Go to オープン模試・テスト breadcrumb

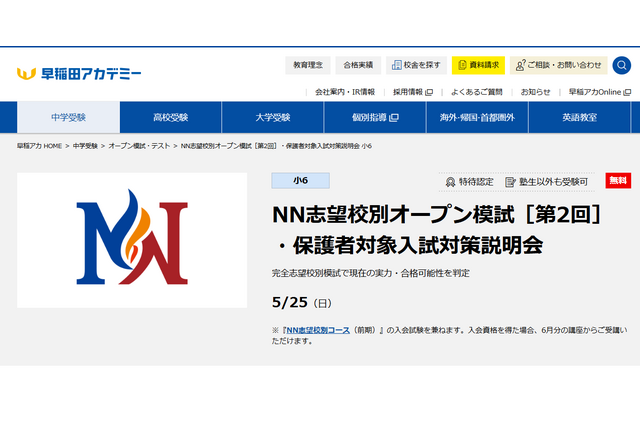pos(139,146)
